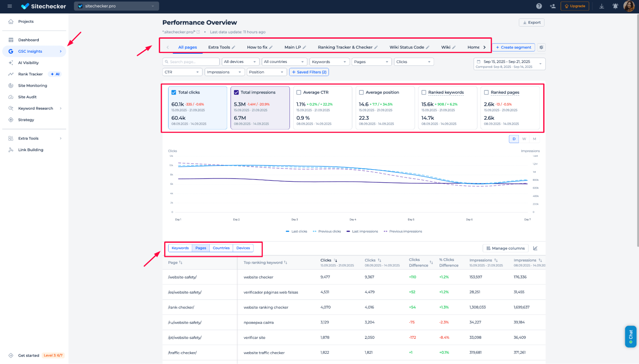Open the Keywords filter dropdown

329,62
